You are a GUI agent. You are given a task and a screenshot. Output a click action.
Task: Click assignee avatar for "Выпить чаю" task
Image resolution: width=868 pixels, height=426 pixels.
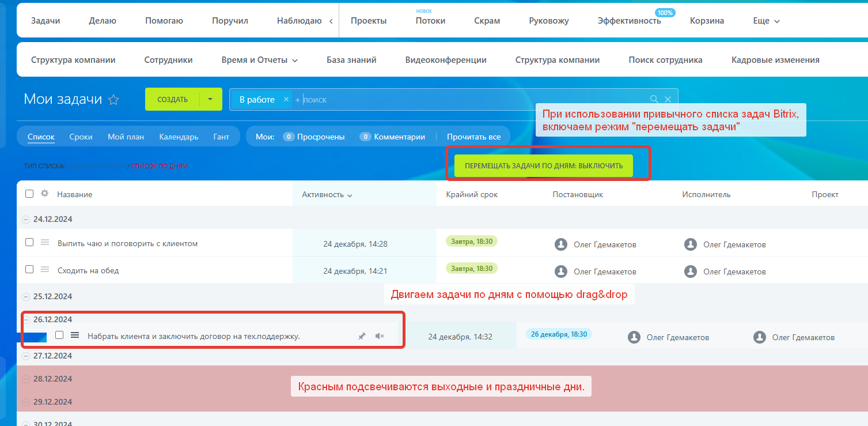click(691, 244)
